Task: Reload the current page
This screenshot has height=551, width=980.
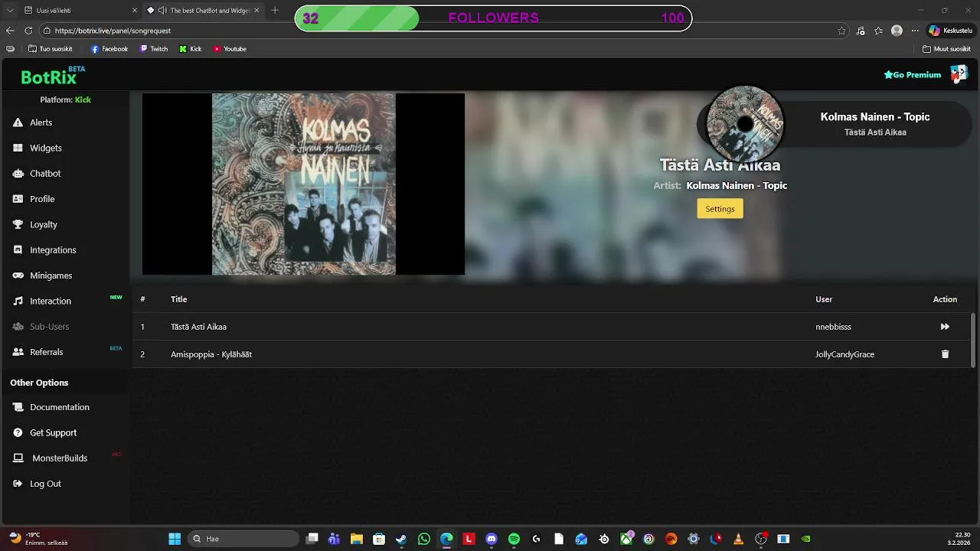Action: tap(28, 31)
